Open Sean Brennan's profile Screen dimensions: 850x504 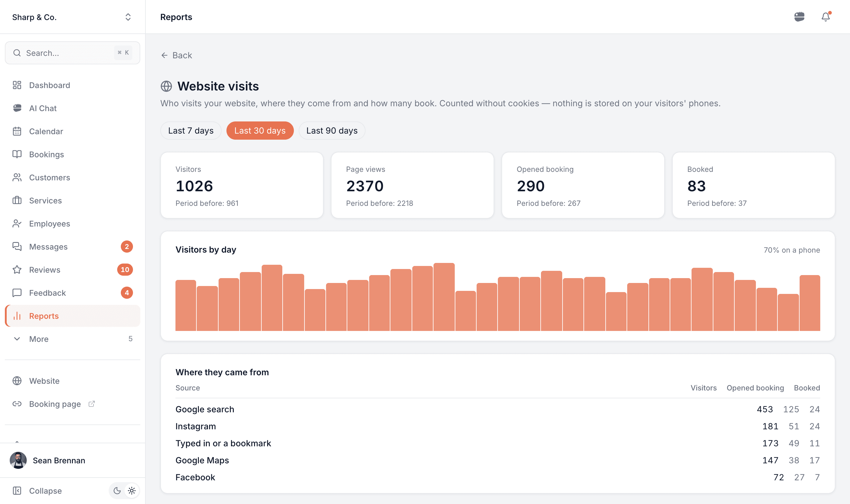point(72,461)
